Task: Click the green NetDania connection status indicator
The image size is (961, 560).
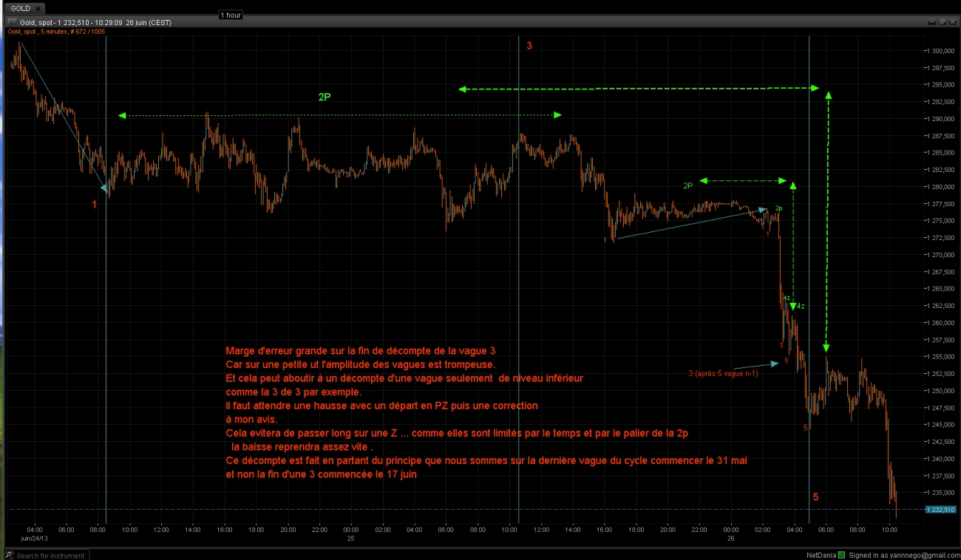Action: tap(841, 555)
